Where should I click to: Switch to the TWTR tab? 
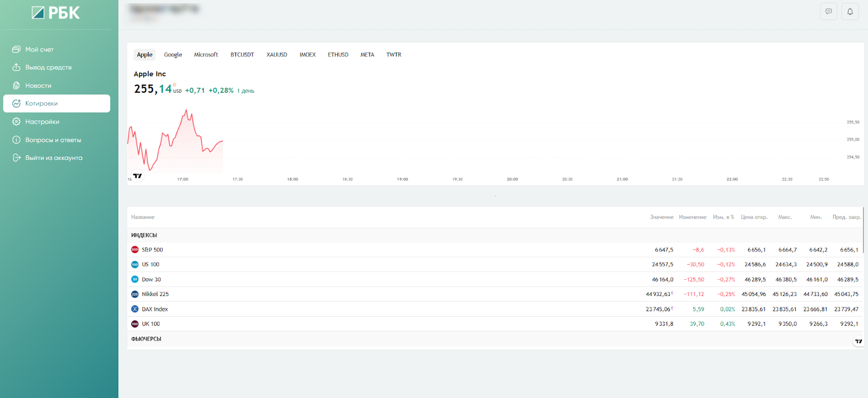point(394,55)
